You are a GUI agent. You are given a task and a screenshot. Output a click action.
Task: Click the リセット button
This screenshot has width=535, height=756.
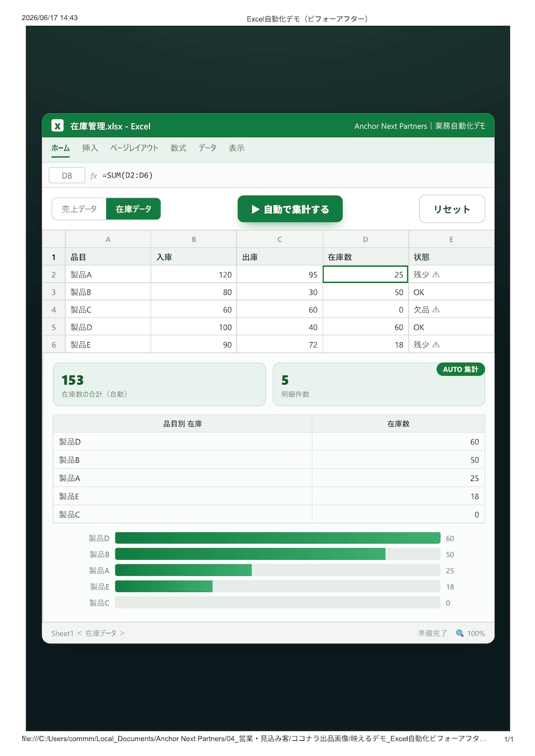click(452, 209)
